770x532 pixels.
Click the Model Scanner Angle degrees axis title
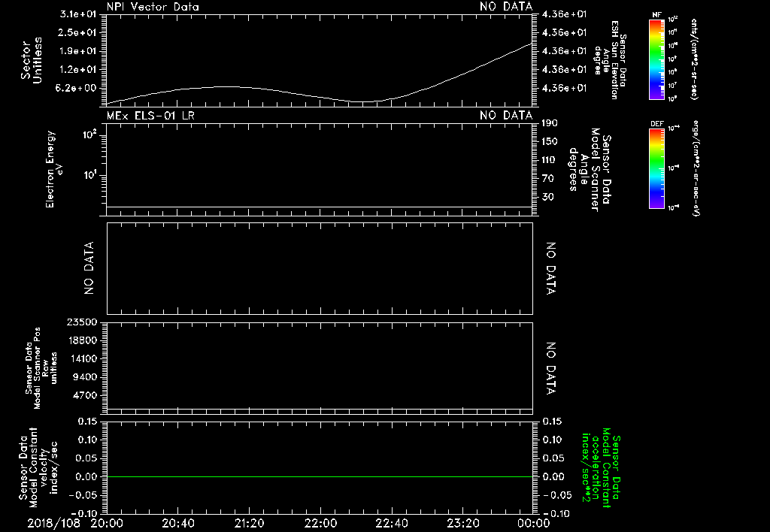pos(590,170)
